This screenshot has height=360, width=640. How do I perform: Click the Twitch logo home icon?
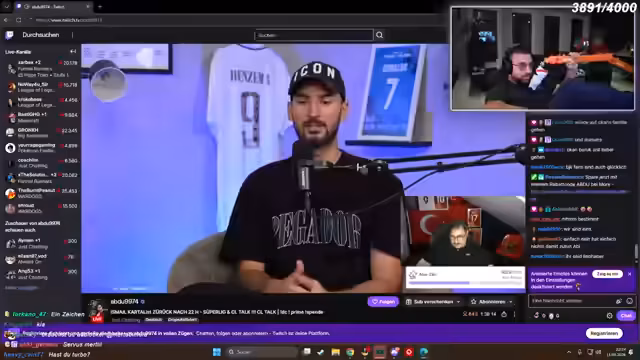click(x=9, y=35)
